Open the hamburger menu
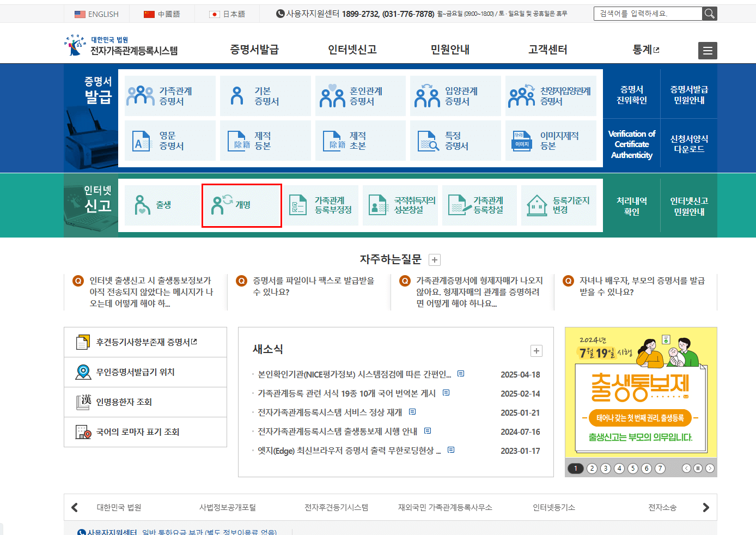The image size is (756, 535). coord(708,51)
